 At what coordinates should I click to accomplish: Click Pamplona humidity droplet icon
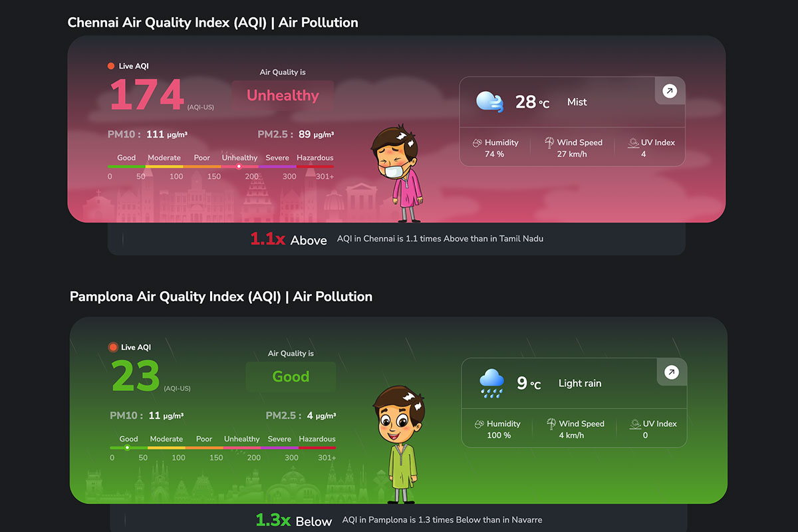click(479, 424)
